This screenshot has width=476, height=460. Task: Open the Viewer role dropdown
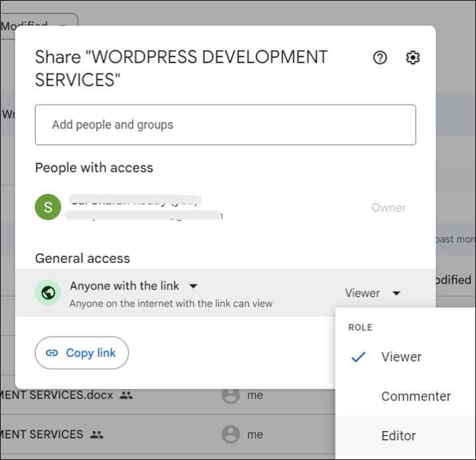373,293
